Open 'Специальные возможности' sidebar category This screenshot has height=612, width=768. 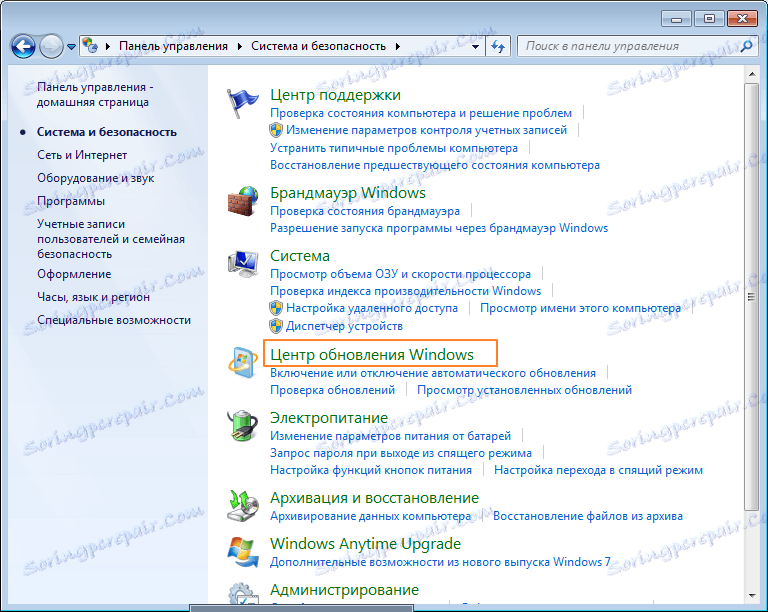point(114,320)
